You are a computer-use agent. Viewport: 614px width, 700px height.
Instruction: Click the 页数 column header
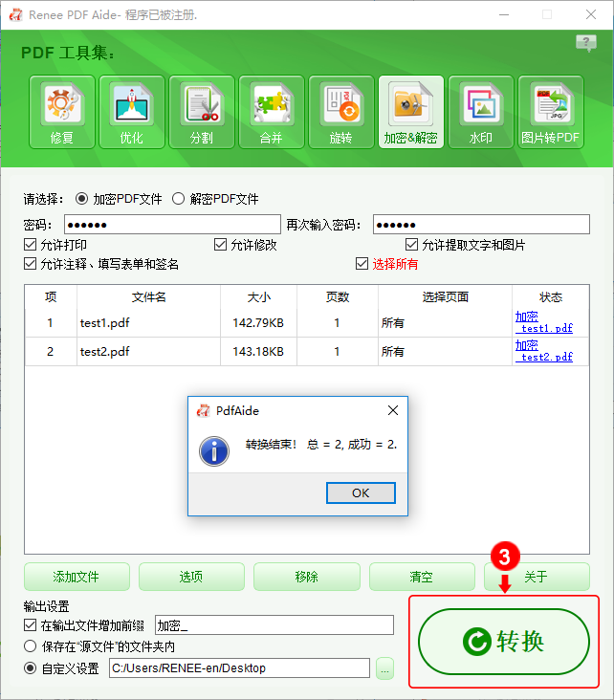[338, 296]
